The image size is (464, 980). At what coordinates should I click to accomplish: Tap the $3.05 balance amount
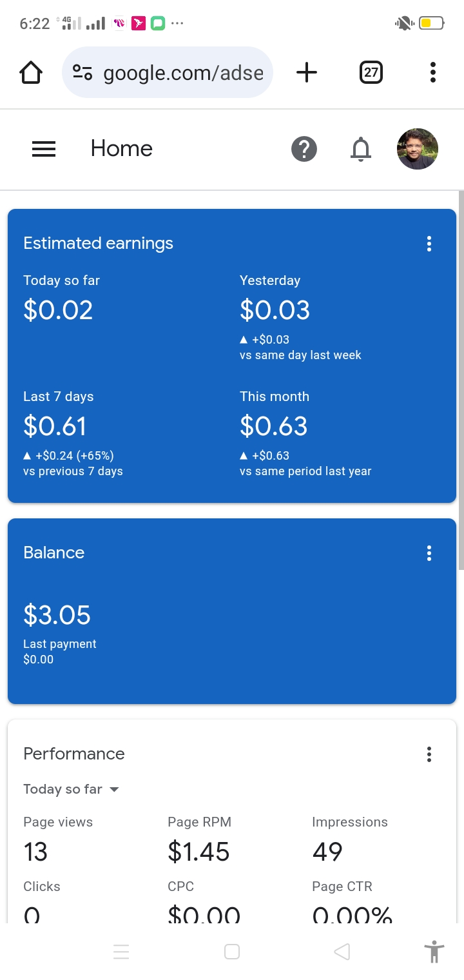pos(57,615)
